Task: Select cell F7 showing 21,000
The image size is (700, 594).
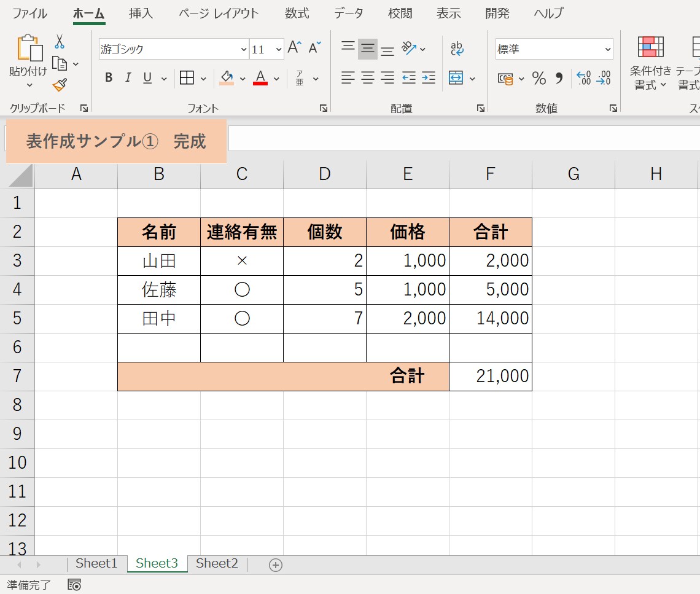Action: [x=491, y=376]
